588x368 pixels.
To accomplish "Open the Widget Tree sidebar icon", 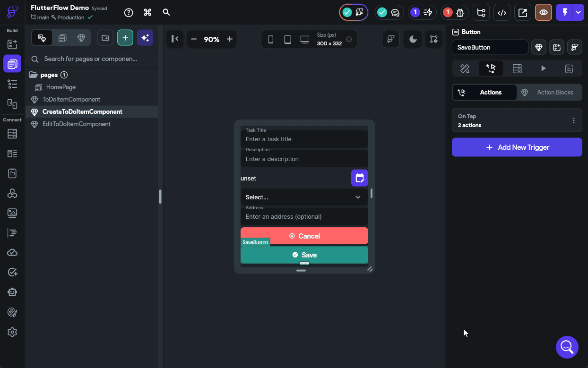I will pyautogui.click(x=12, y=84).
